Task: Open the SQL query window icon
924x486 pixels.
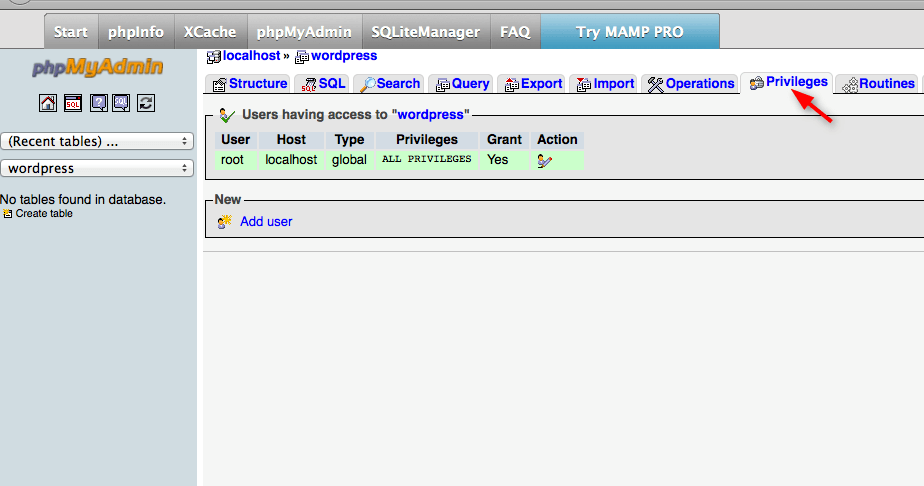Action: 73,103
